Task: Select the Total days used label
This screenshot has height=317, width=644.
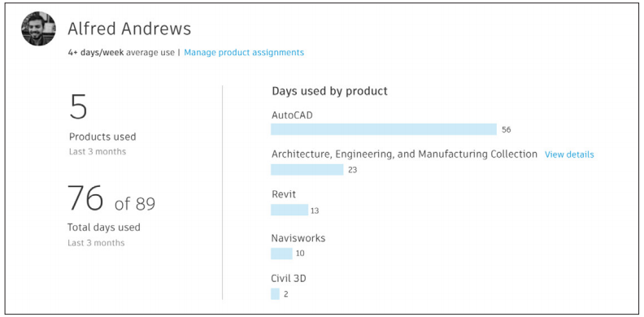Action: [x=105, y=227]
